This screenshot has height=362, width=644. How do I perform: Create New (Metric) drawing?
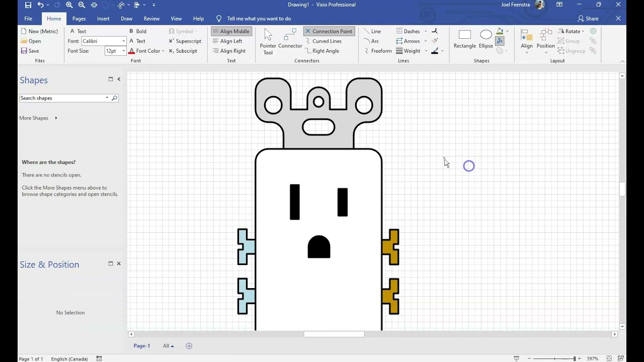pyautogui.click(x=39, y=31)
